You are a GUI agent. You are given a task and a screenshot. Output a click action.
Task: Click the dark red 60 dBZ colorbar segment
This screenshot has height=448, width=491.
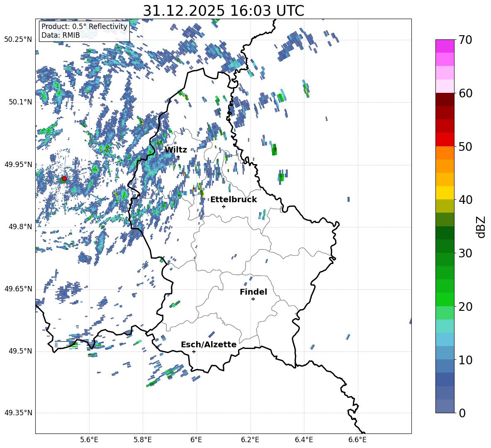point(445,99)
